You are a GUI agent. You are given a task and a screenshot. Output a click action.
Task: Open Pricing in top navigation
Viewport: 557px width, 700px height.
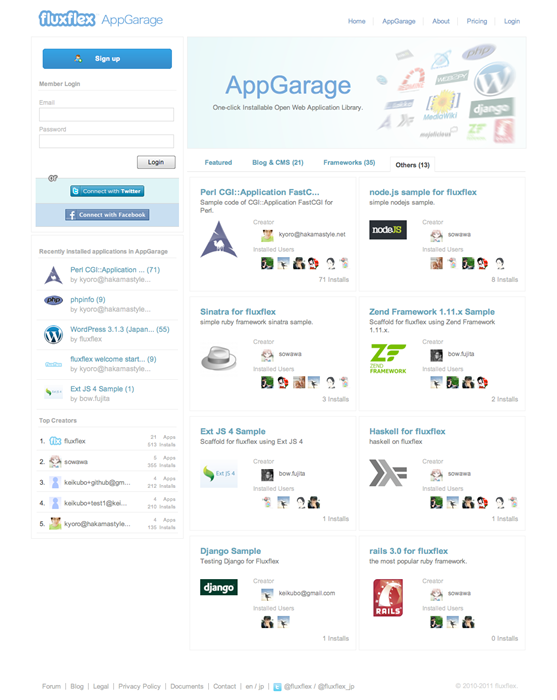477,21
